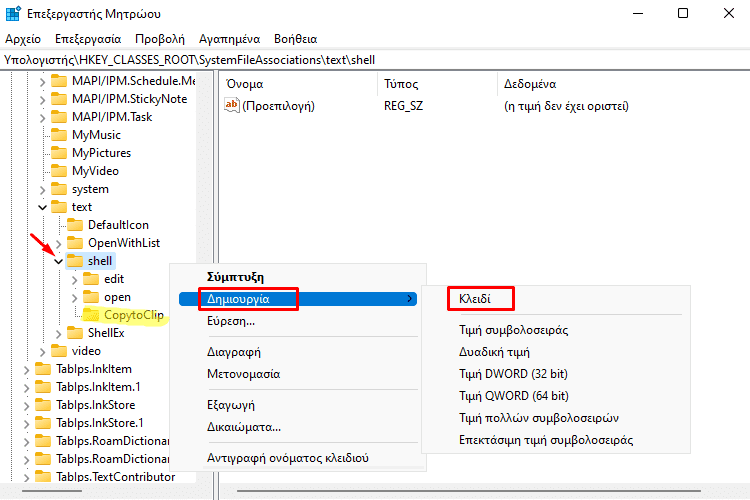
Task: Click the tree pane horizontal scrollbar thumb
Action: point(52,491)
